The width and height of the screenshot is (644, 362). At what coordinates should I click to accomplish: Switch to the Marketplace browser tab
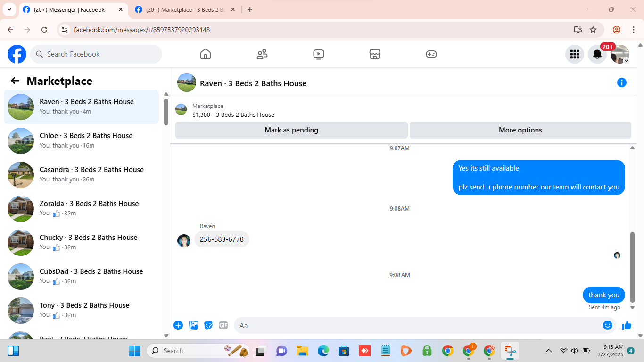(x=185, y=9)
